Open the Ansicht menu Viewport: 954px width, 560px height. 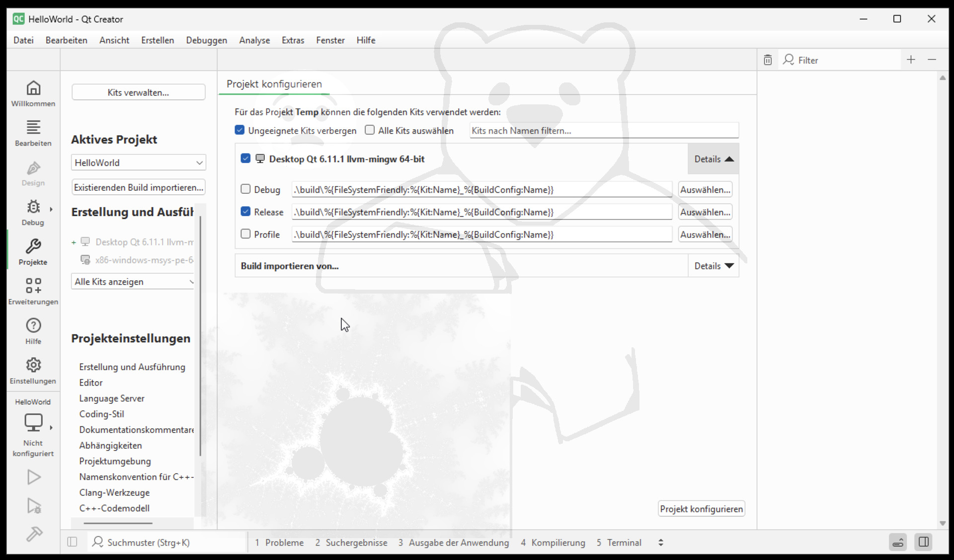click(114, 40)
